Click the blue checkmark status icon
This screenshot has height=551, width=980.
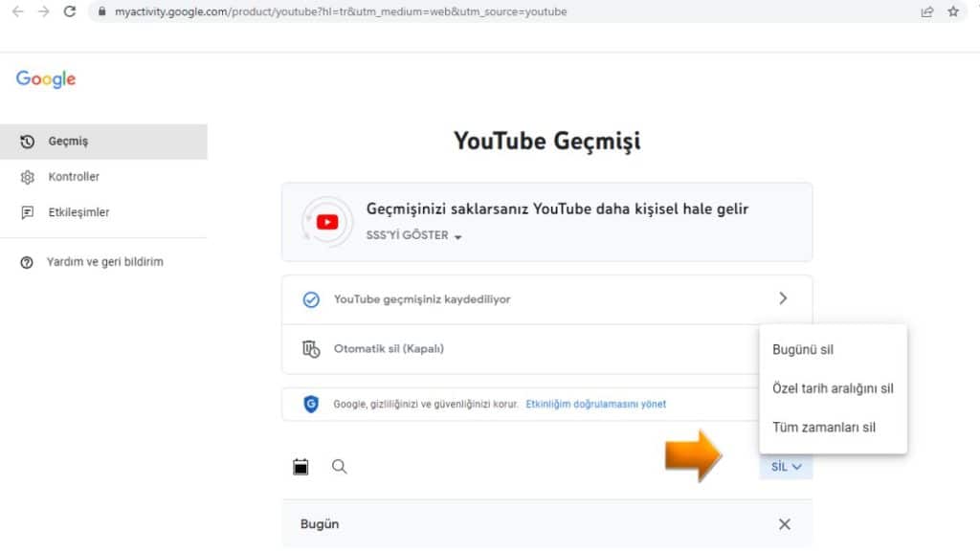(x=311, y=299)
